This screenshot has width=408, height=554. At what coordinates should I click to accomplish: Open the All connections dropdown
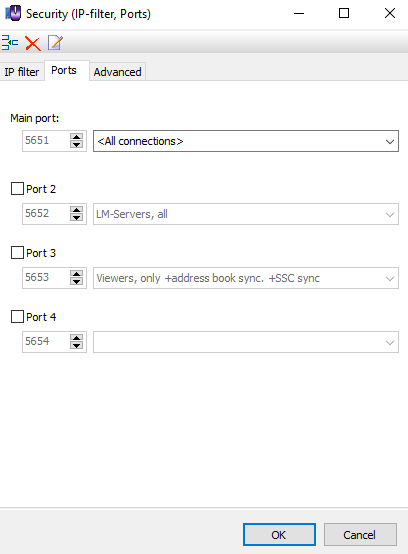(246, 141)
